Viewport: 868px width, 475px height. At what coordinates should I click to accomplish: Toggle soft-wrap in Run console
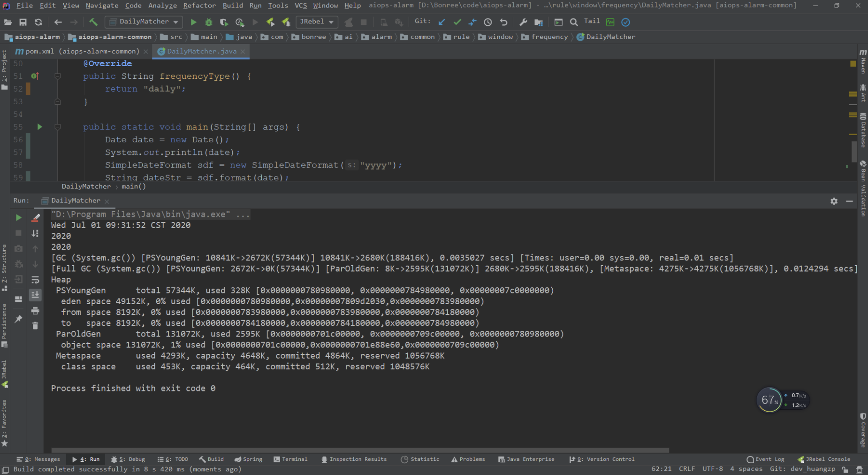pos(35,280)
